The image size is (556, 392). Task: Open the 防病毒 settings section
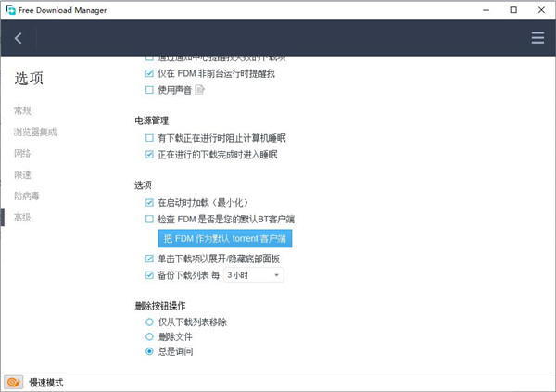pyautogui.click(x=27, y=196)
